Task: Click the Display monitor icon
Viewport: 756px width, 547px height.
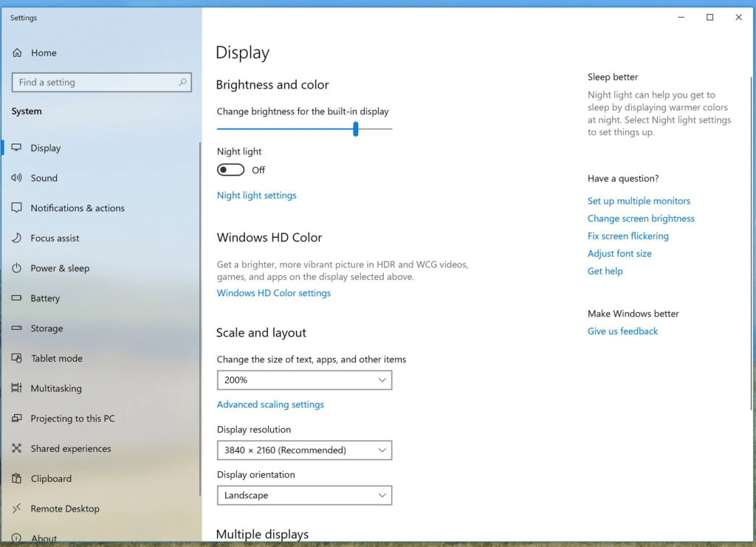Action: 16,148
